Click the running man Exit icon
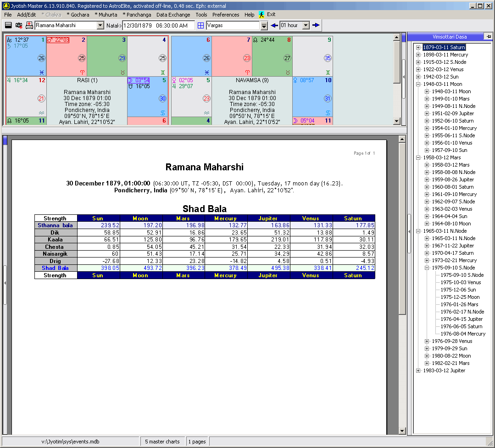Image resolution: width=495 pixels, height=448 pixels. pos(261,15)
